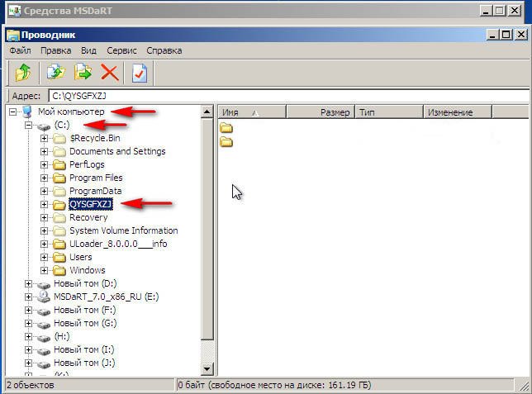Select the (C:) drive in the tree
The height and width of the screenshot is (394, 532).
62,126
